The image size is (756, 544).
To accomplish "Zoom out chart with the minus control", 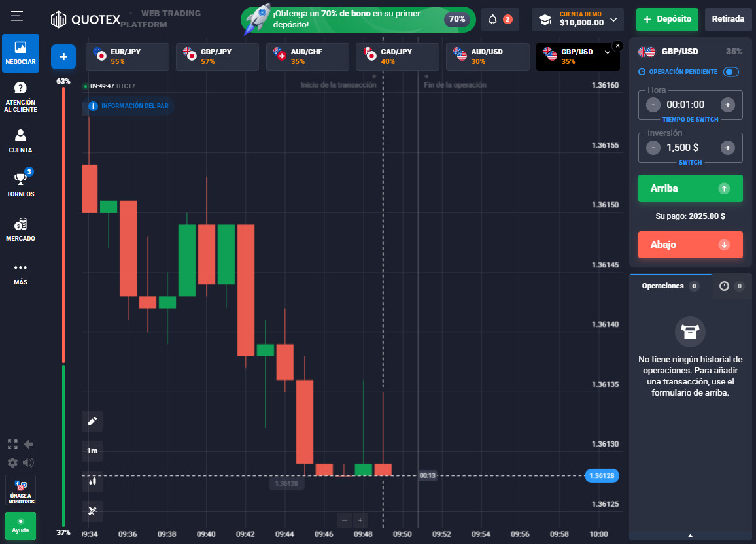I will pos(345,520).
